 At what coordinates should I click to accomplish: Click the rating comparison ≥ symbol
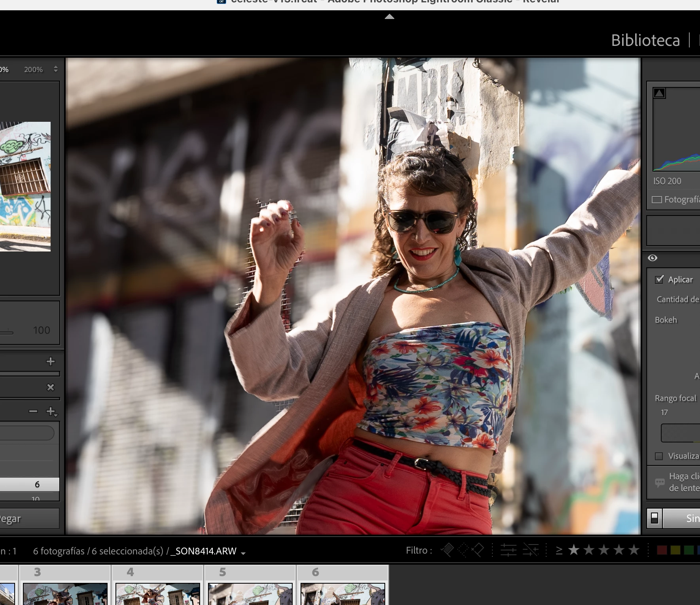[x=559, y=550]
